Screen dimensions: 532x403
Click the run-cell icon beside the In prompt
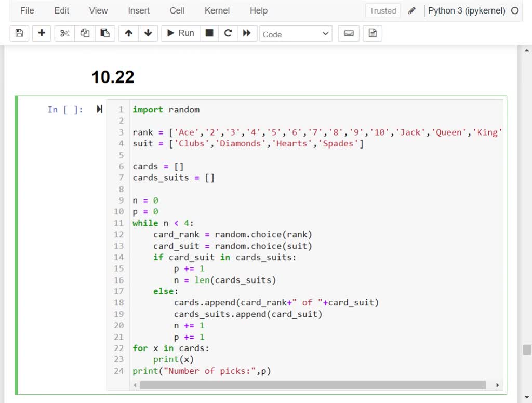pos(99,109)
